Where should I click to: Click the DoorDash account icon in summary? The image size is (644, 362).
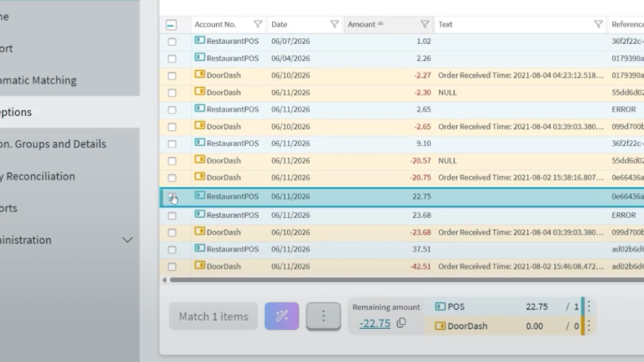440,326
